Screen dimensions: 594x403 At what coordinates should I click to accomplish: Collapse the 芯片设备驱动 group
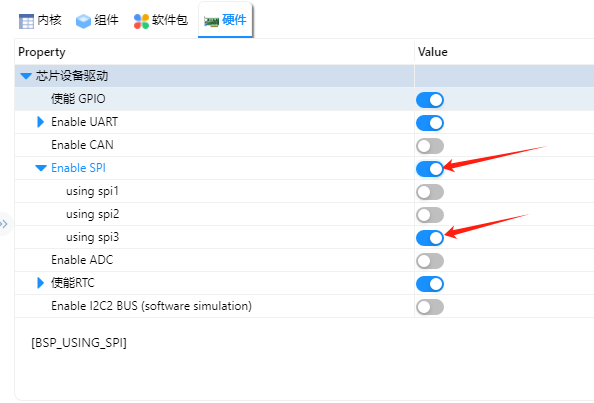(x=26, y=76)
